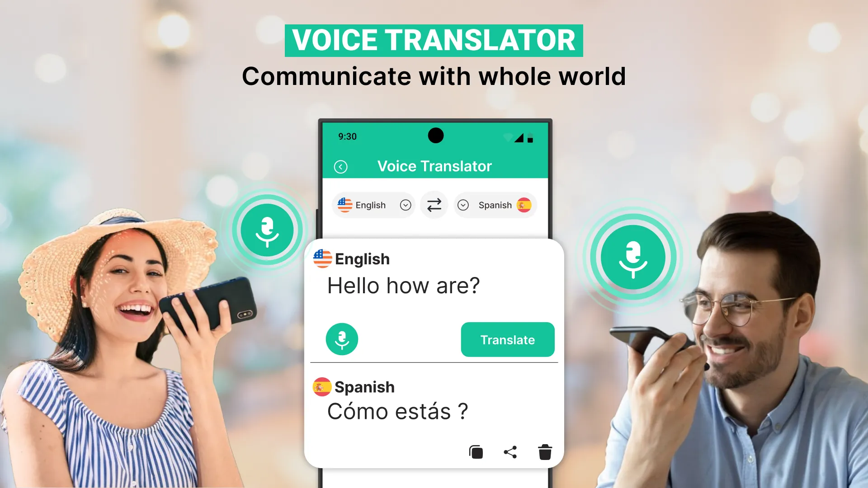Click the Translate button
The image size is (868, 488).
[x=507, y=340]
